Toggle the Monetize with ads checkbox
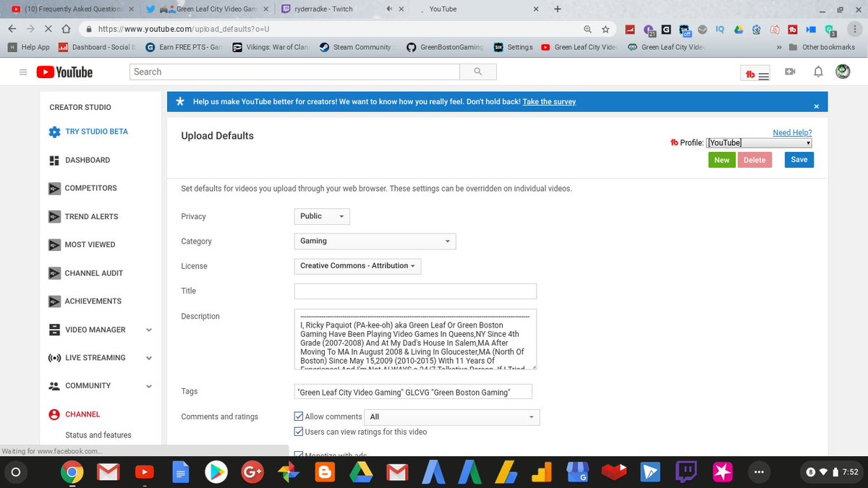Image resolution: width=868 pixels, height=488 pixels. tap(299, 455)
